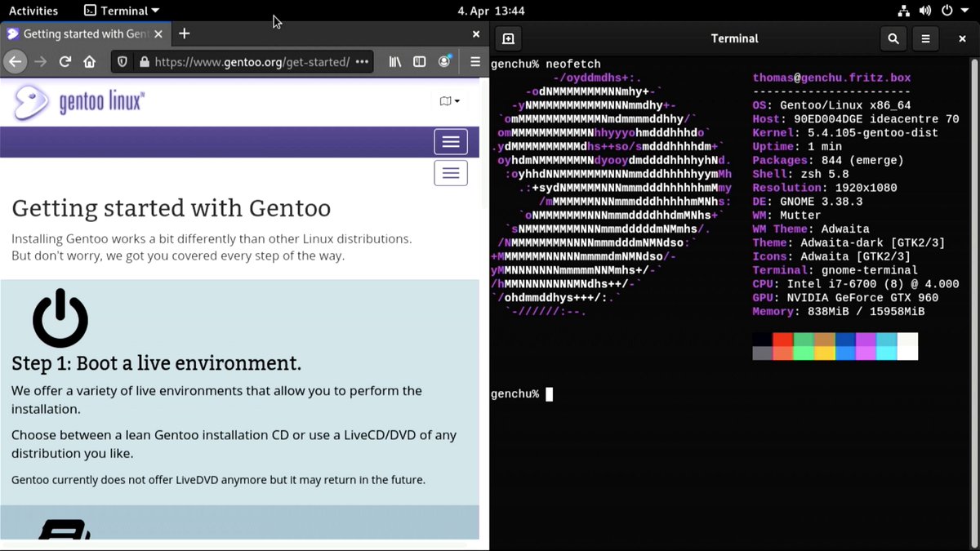The height and width of the screenshot is (551, 980).
Task: Click the Memory: 838MiB / 15958MiB line
Action: [x=838, y=312]
